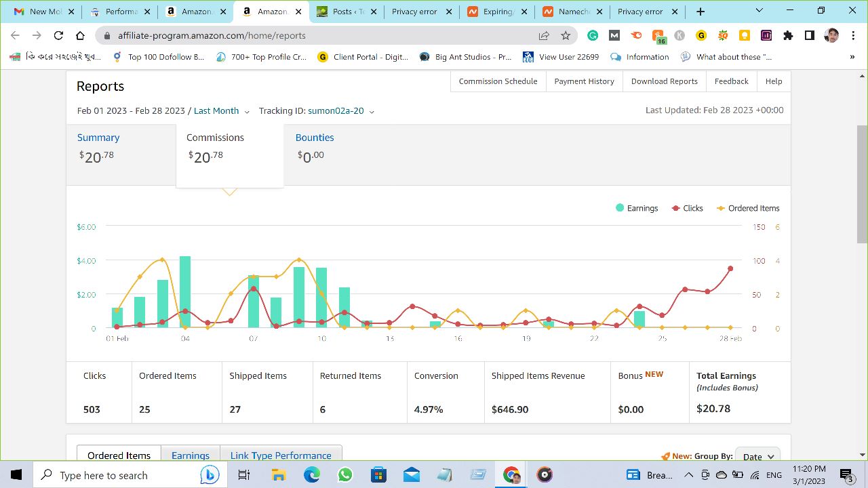Open the Grammarly extension
Image resolution: width=868 pixels, height=488 pixels.
[593, 36]
